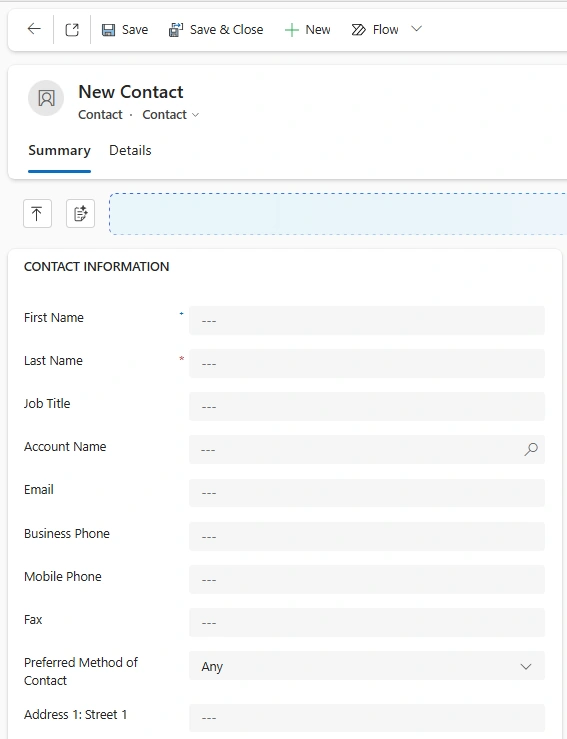Expand the Flow dropdown chevron

[x=416, y=29]
